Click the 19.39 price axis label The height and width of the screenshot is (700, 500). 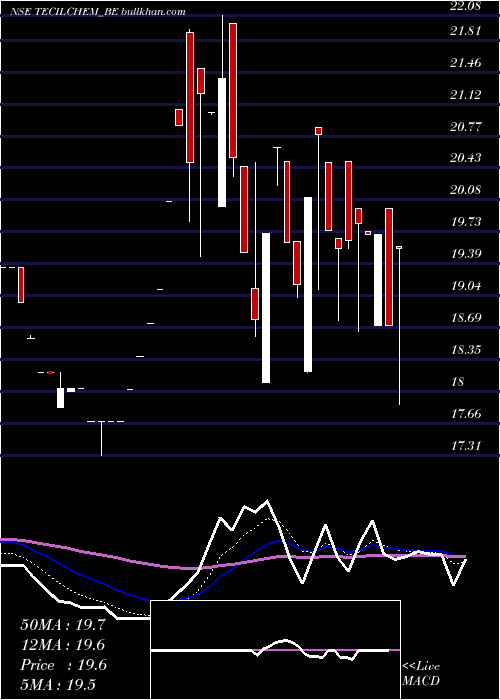[x=465, y=254]
